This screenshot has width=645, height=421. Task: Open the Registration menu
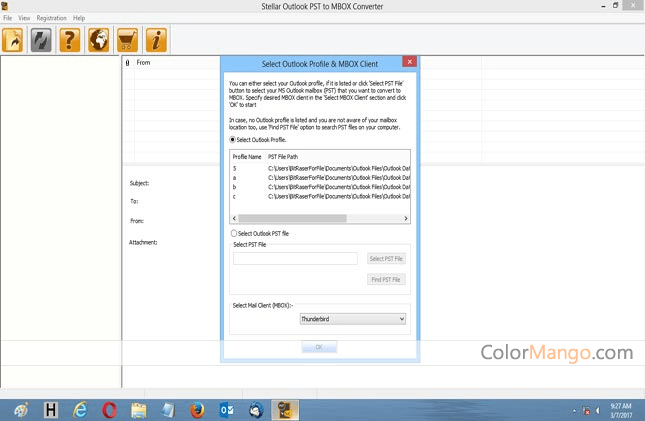tap(51, 18)
